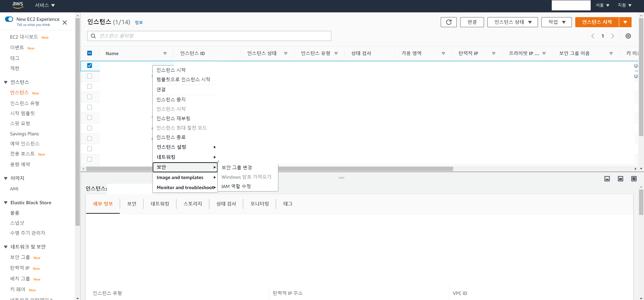Open 보안 그룹 in sidebar

tap(20, 257)
